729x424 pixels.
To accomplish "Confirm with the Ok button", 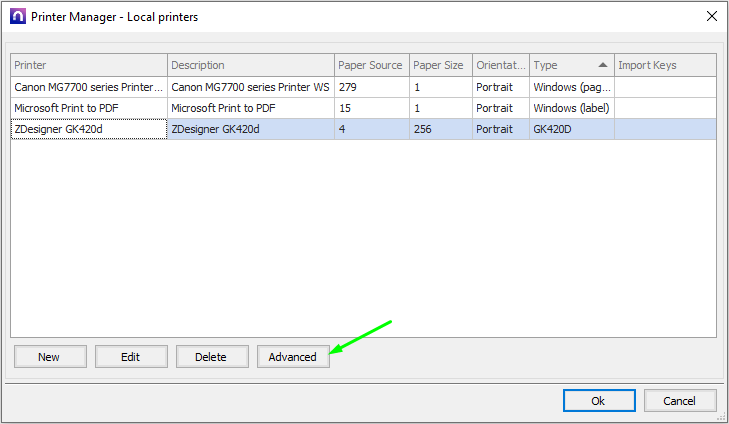I will click(598, 400).
